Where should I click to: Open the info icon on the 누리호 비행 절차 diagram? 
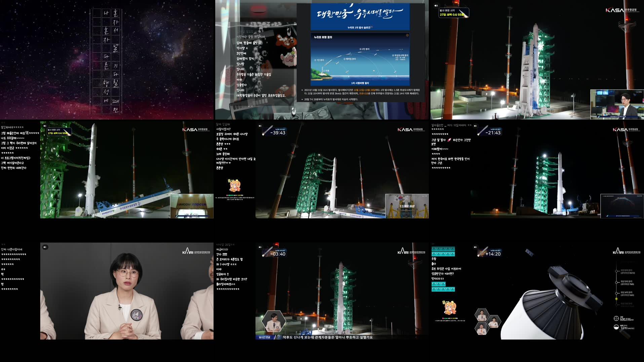coord(407,35)
